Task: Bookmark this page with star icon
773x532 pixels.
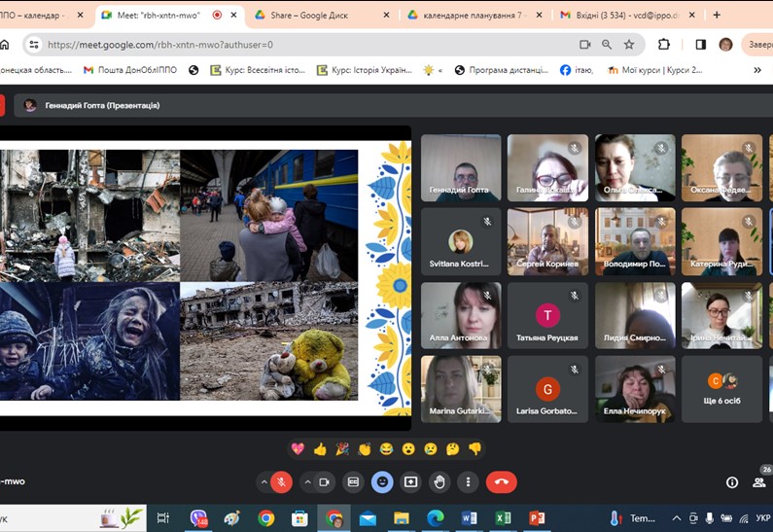Action: (x=629, y=45)
